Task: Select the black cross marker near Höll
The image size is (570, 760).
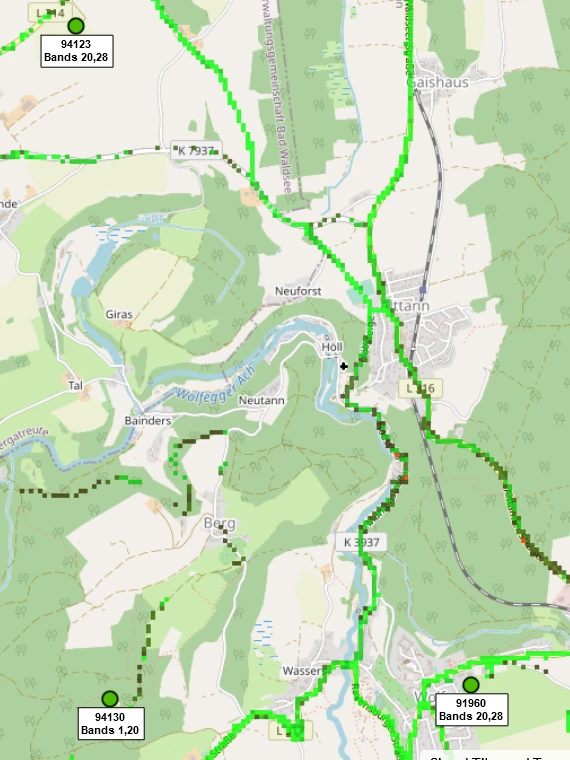Action: [344, 366]
